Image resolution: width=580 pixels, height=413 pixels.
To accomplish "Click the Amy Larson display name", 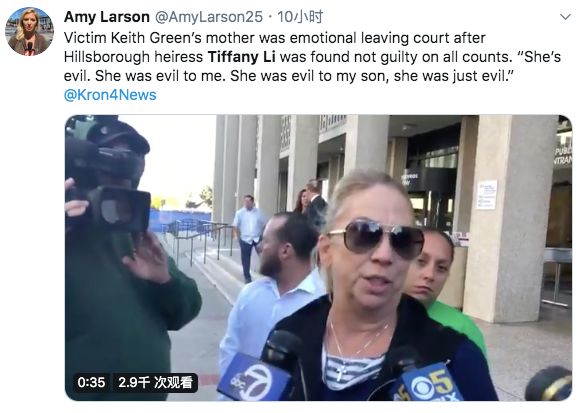I will 107,17.
